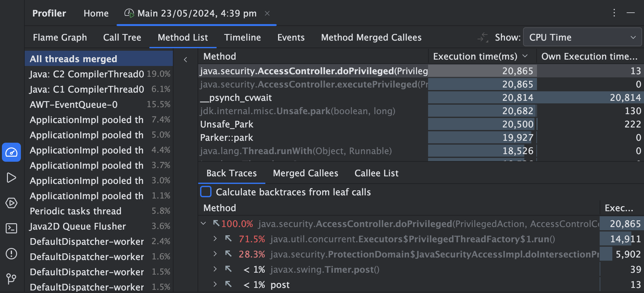Enable Calculate backtraces from leaf calls

(205, 192)
